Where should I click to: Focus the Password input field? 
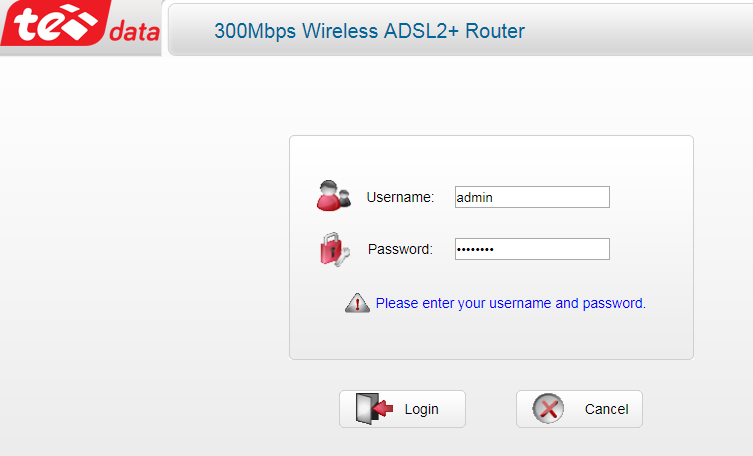coord(531,249)
